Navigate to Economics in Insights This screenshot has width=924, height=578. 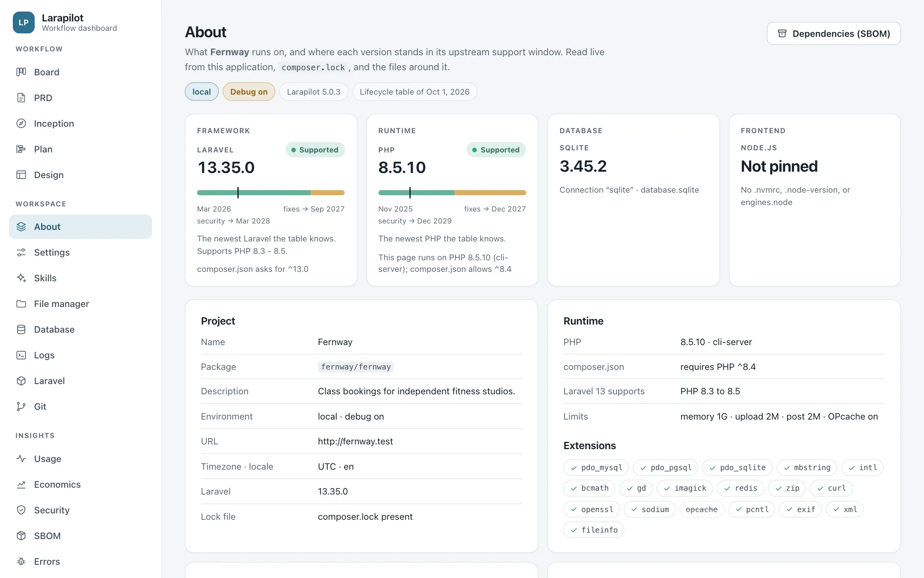tap(80, 484)
